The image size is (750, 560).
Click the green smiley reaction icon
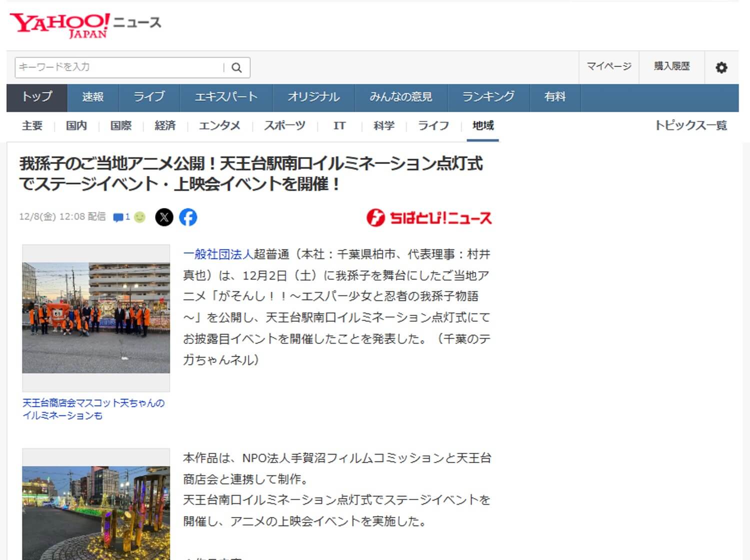140,217
